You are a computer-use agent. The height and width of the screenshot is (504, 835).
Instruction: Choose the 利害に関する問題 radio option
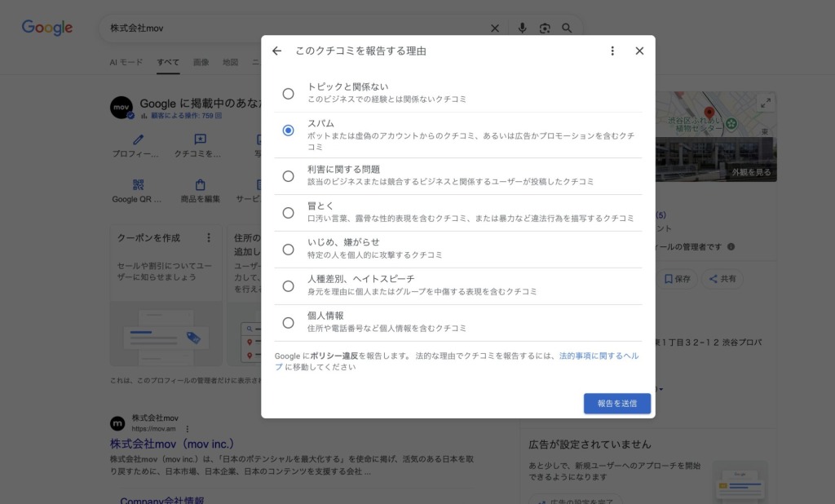[288, 175]
